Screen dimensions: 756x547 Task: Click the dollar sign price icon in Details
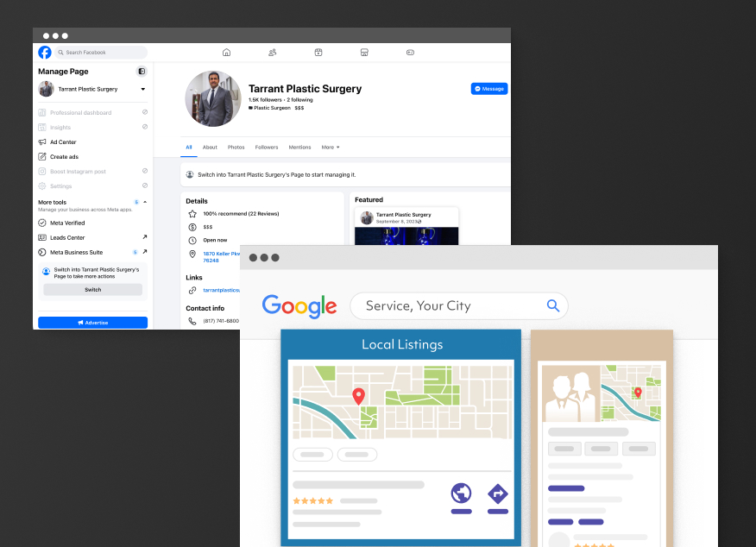tap(192, 227)
